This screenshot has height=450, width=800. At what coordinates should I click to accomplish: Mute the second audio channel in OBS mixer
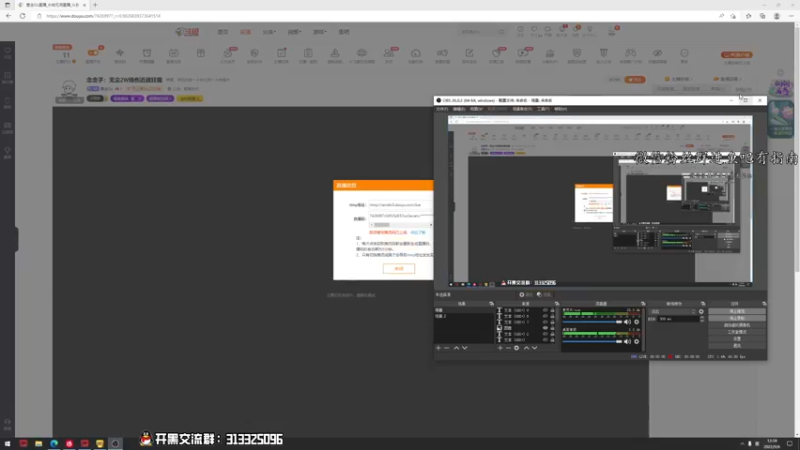(628, 341)
